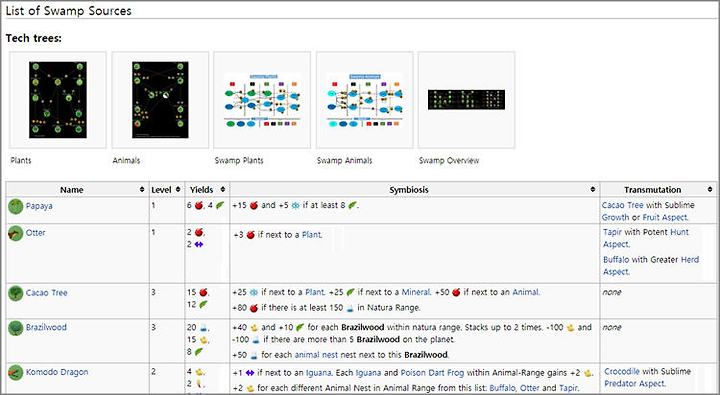Open Plant link in Otter symbiosis

pyautogui.click(x=311, y=235)
